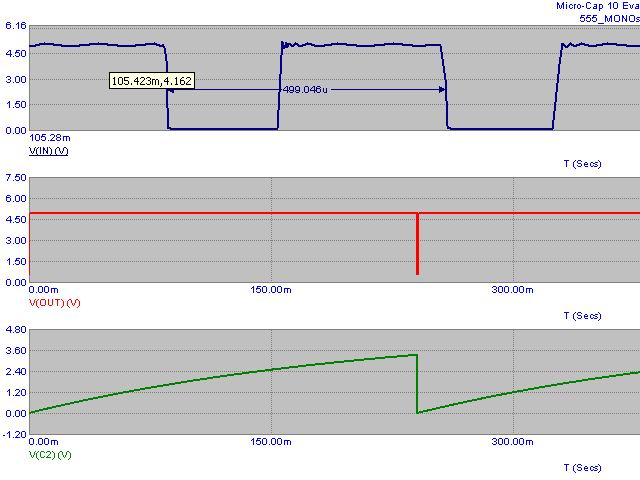Click the 150.00m label under V(OUT) plot
This screenshot has width=640, height=480.
point(271,290)
